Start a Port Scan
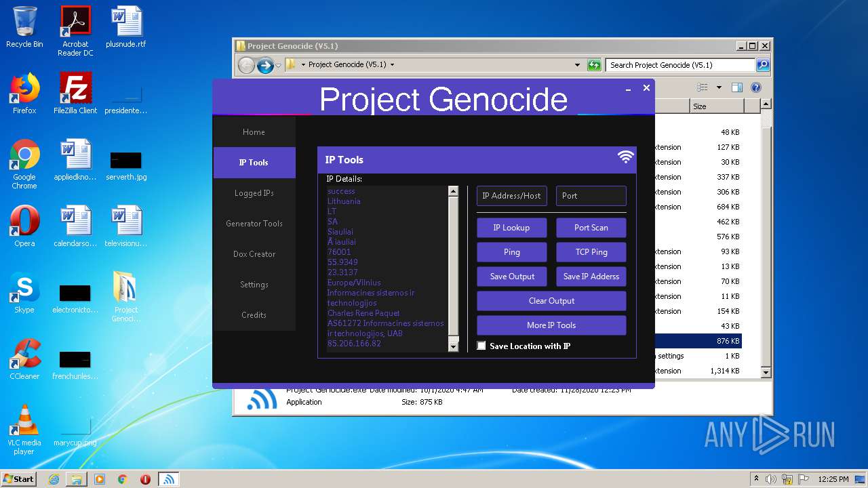 click(591, 228)
